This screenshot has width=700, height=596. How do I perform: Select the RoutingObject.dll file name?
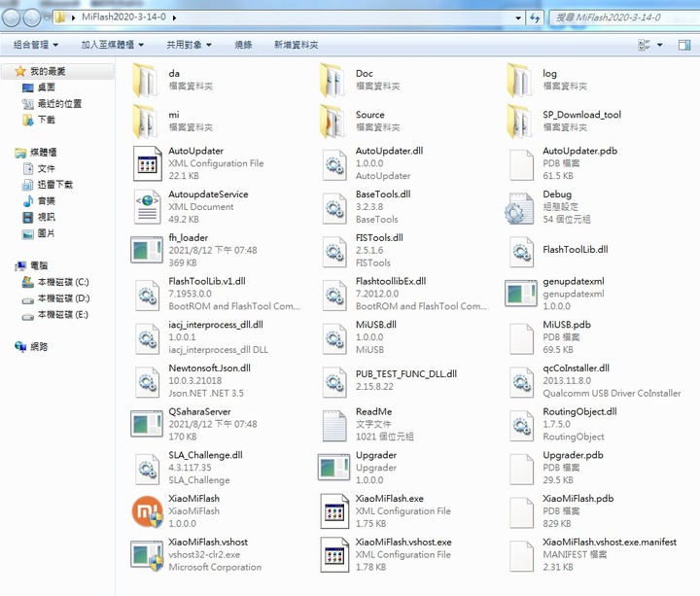[x=579, y=411]
